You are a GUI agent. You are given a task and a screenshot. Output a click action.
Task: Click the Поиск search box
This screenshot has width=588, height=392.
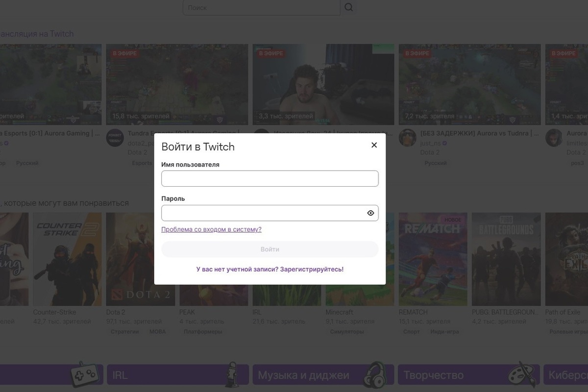tap(261, 8)
